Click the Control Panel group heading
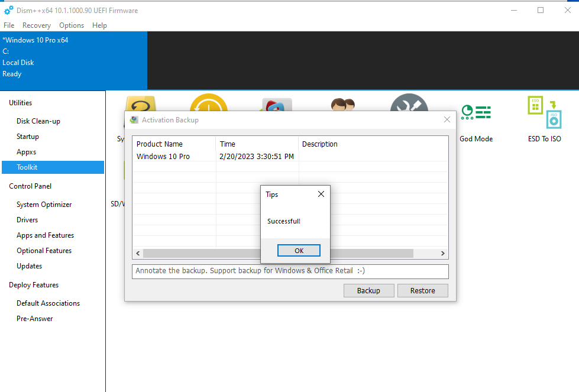Image resolution: width=579 pixels, height=392 pixels. 30,186
